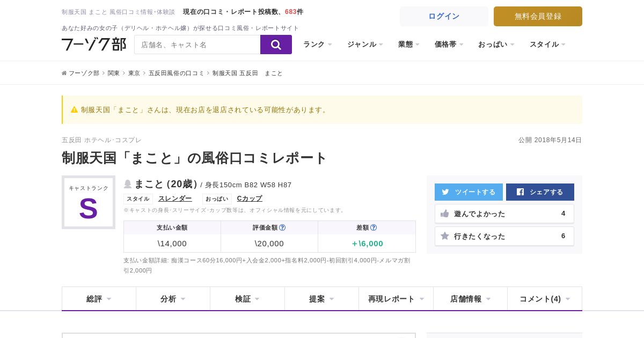
Task: Click the 683件 report count
Action: pyautogui.click(x=294, y=12)
